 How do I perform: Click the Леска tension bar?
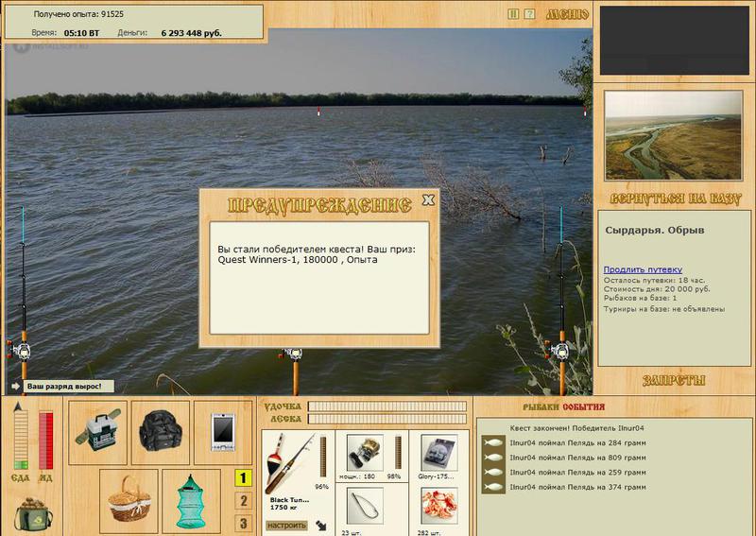[x=387, y=419]
